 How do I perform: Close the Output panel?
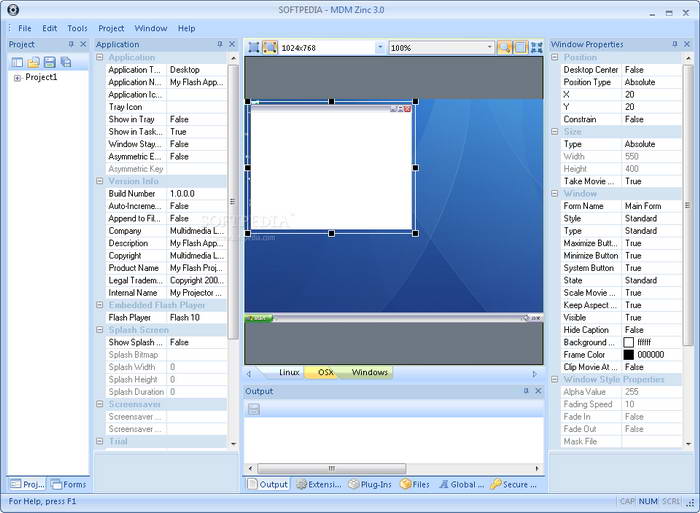(538, 391)
